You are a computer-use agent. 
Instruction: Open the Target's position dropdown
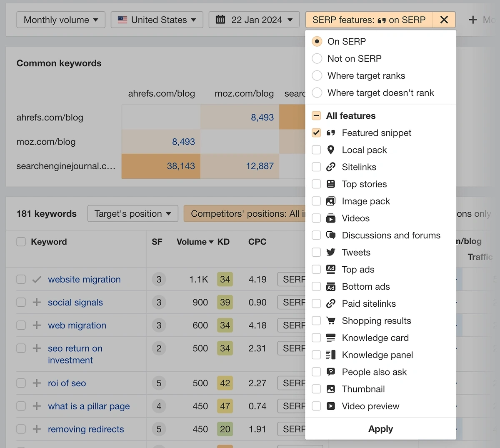(x=133, y=213)
